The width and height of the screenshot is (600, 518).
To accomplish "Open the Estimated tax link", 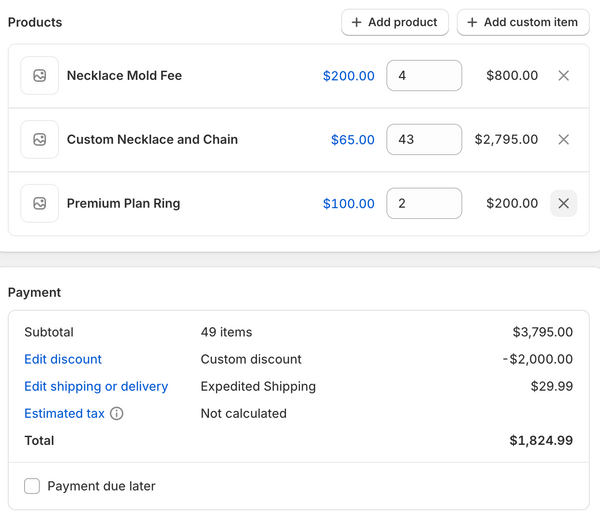I will point(64,414).
